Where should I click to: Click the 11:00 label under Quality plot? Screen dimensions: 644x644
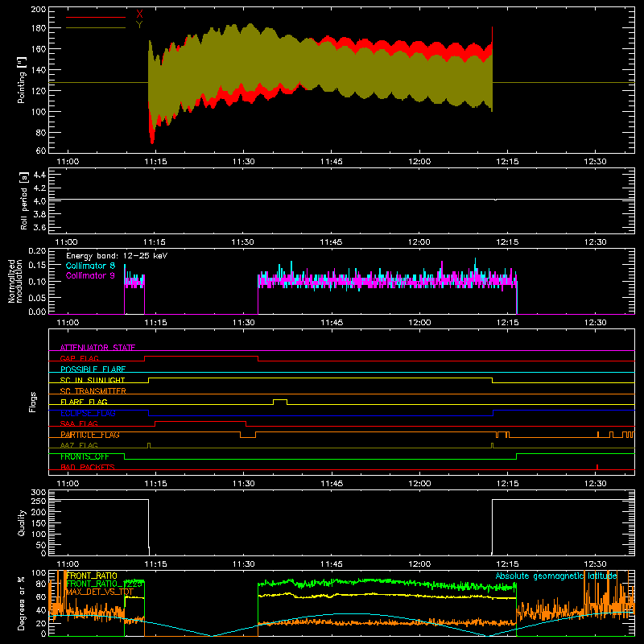68,564
